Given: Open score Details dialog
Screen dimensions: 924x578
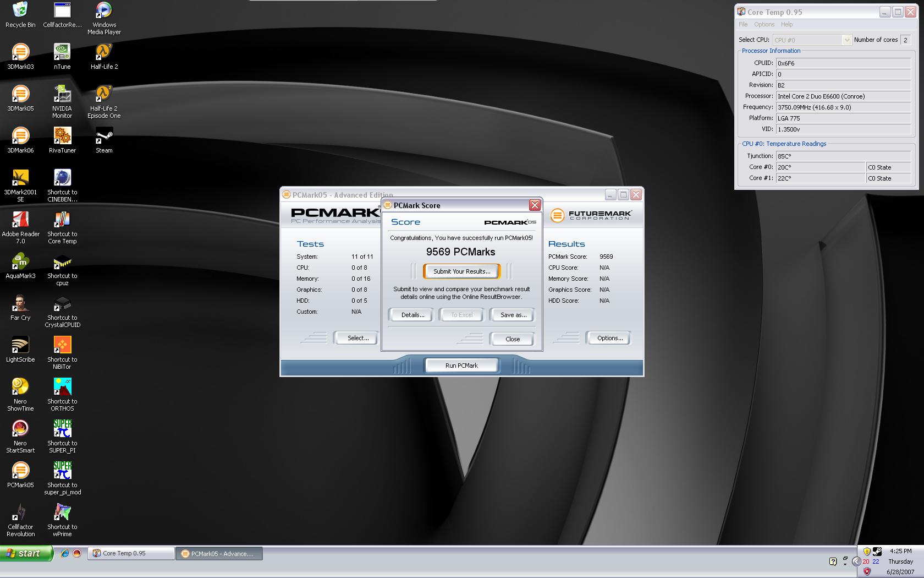Looking at the screenshot, I should (x=413, y=315).
